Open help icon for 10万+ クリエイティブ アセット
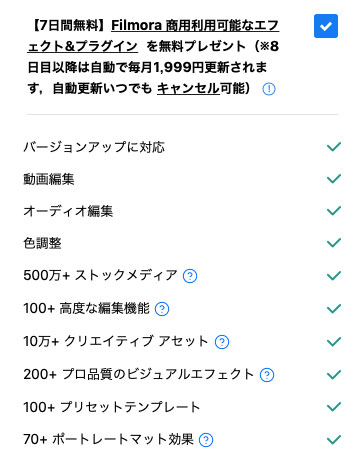Screen dimensions: 364x471 pyautogui.click(x=222, y=342)
